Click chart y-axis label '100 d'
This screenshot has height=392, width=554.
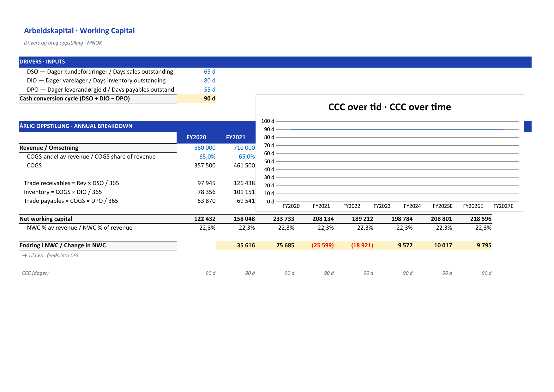[x=268, y=121]
